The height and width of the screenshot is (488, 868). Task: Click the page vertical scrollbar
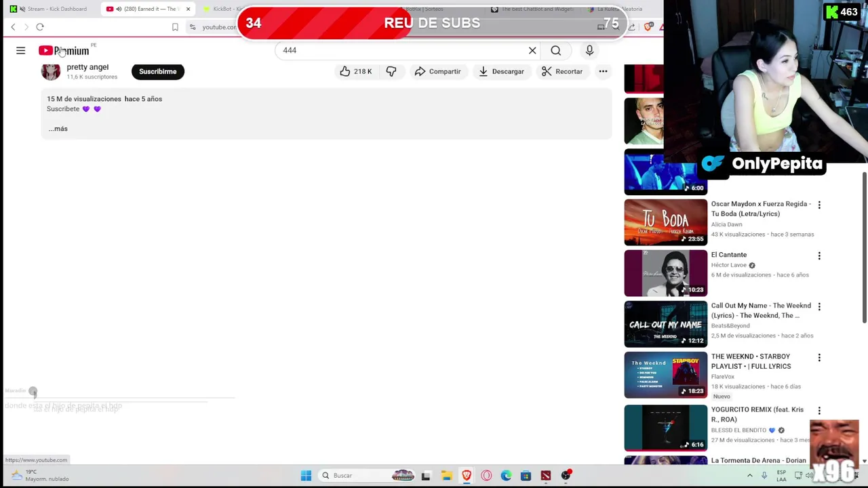865,247
